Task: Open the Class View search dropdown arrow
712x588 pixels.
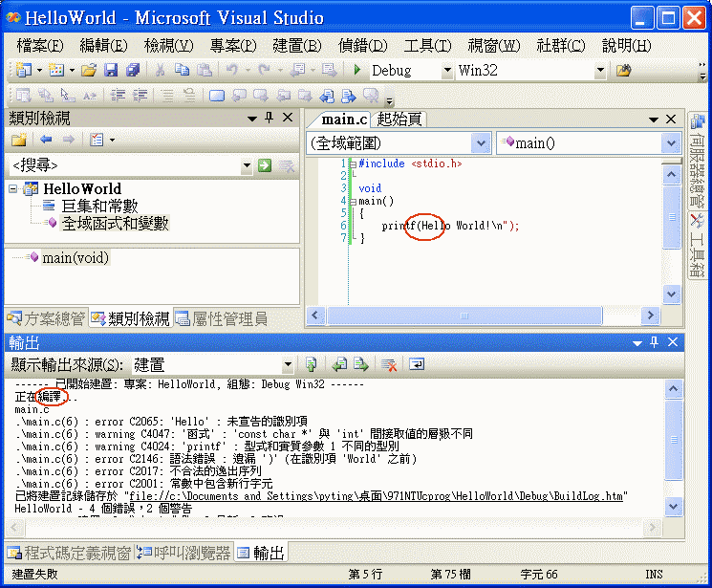Action: tap(247, 165)
